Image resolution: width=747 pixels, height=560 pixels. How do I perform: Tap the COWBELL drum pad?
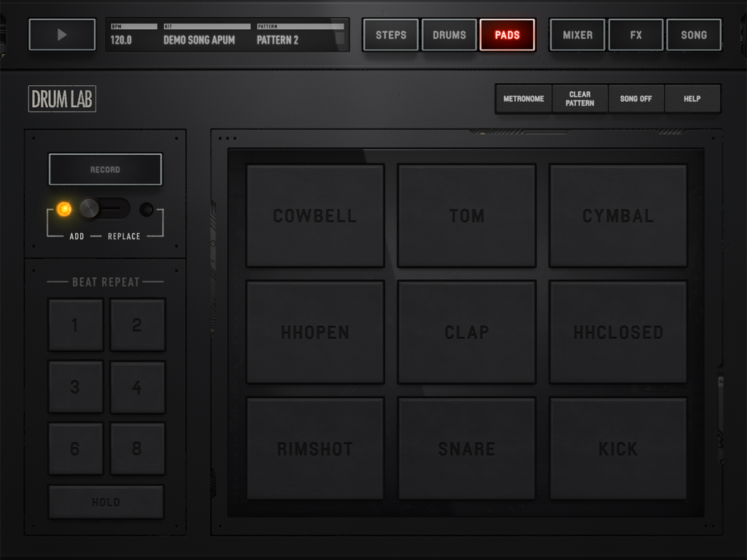tap(314, 215)
